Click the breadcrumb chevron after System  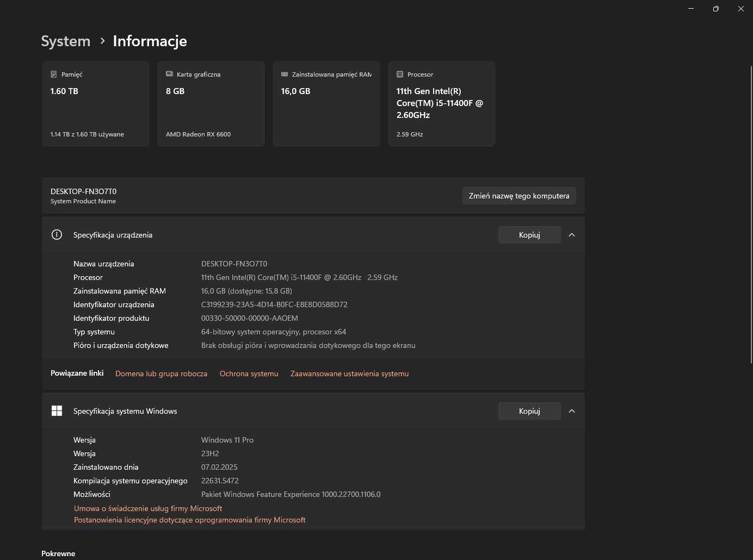102,41
